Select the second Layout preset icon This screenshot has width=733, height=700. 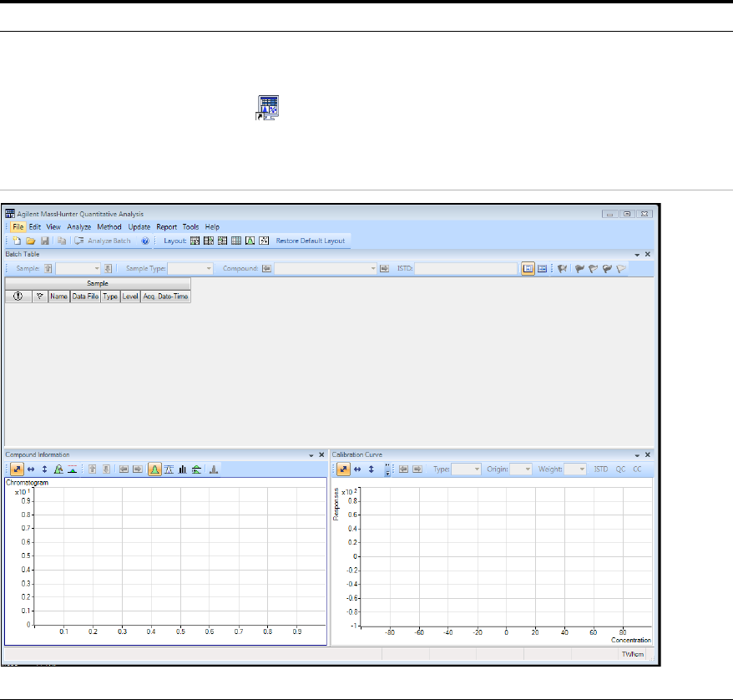tap(209, 241)
